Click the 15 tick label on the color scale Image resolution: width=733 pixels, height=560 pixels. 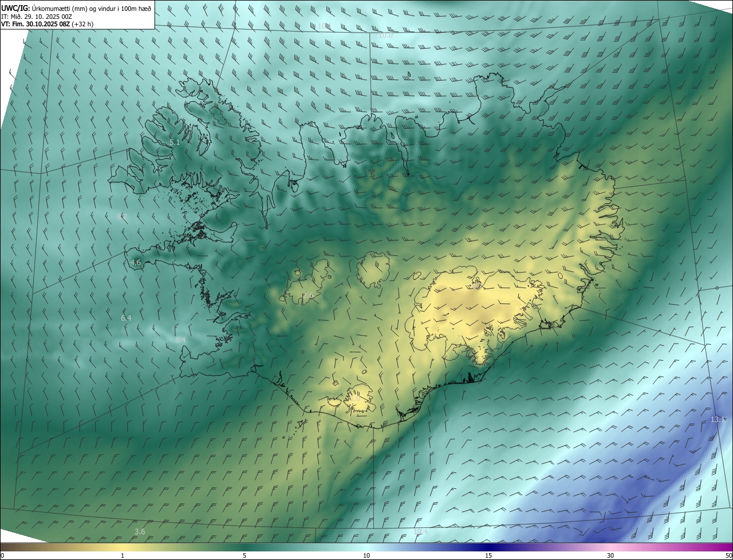[488, 555]
